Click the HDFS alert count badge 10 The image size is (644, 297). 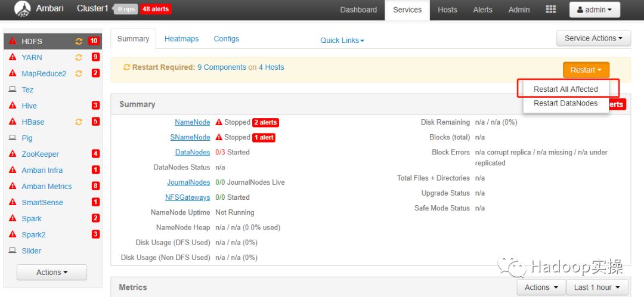(x=94, y=41)
